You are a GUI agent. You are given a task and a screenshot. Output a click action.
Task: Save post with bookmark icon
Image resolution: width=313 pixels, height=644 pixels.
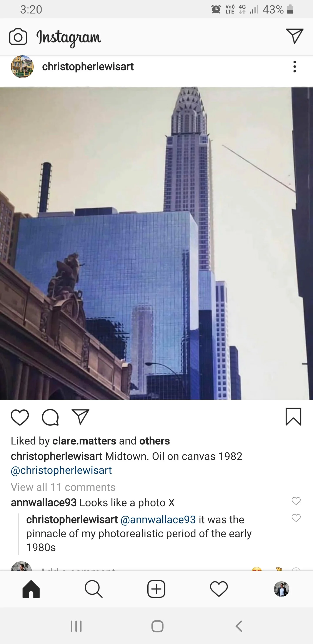tap(293, 416)
